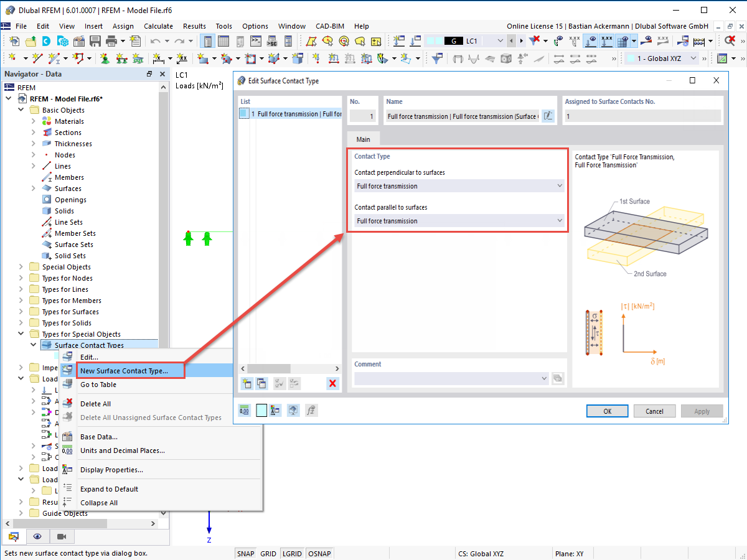Create new surface contact type via new icon

247,383
